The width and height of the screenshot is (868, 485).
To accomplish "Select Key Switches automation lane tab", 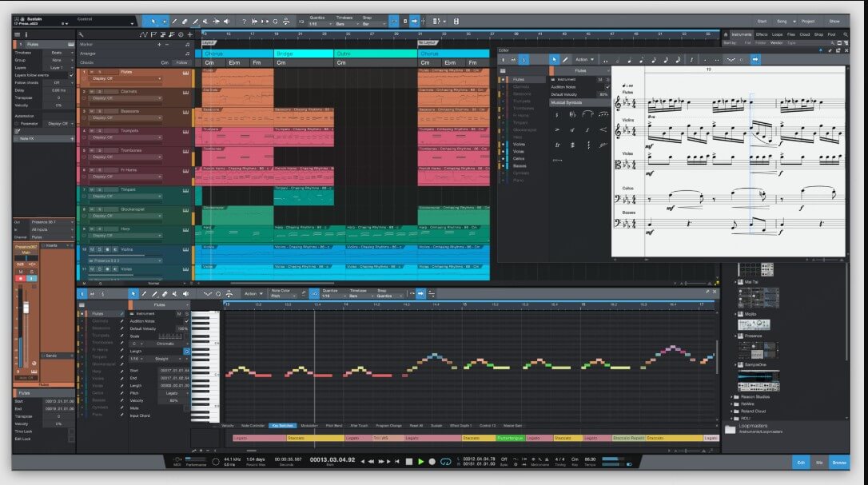I will [282, 426].
